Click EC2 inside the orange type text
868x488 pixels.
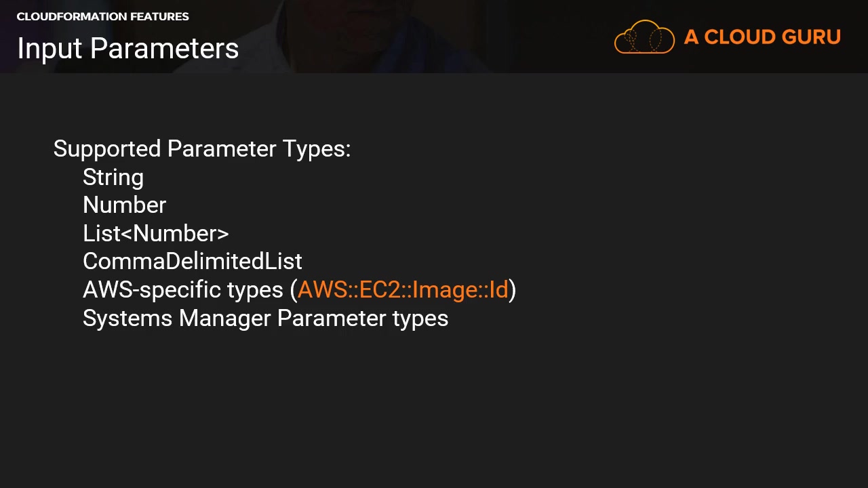[380, 290]
